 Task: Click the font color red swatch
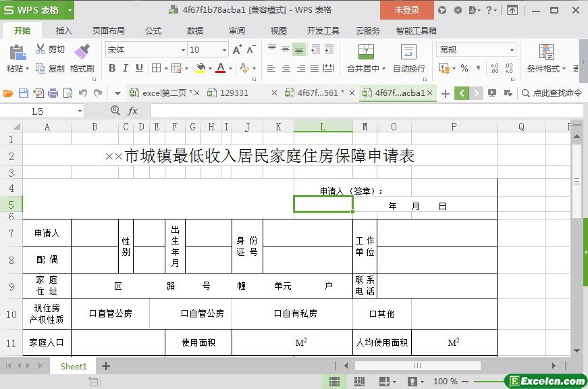pyautogui.click(x=220, y=68)
